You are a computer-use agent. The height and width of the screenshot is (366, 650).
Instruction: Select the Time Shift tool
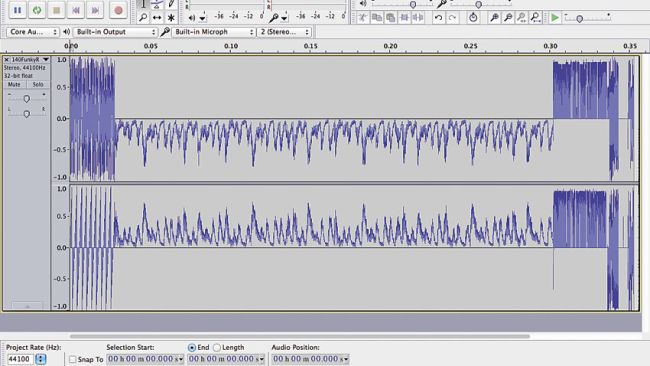tap(157, 17)
